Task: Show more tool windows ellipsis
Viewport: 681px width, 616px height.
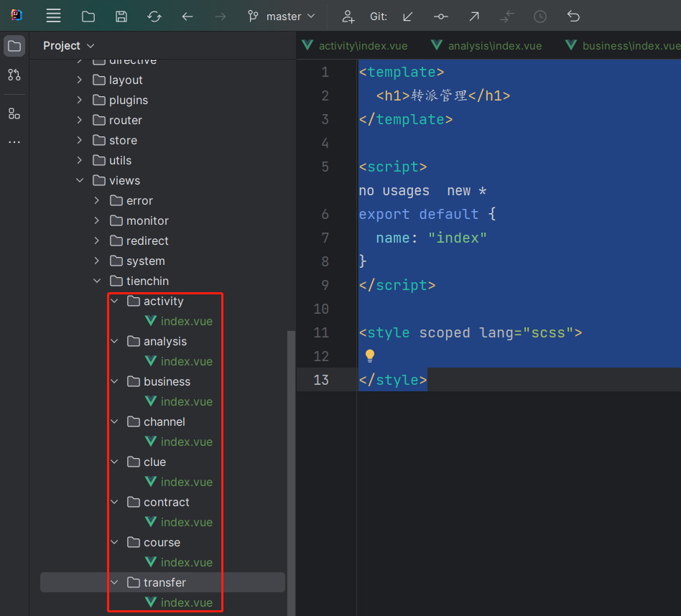Action: (14, 142)
